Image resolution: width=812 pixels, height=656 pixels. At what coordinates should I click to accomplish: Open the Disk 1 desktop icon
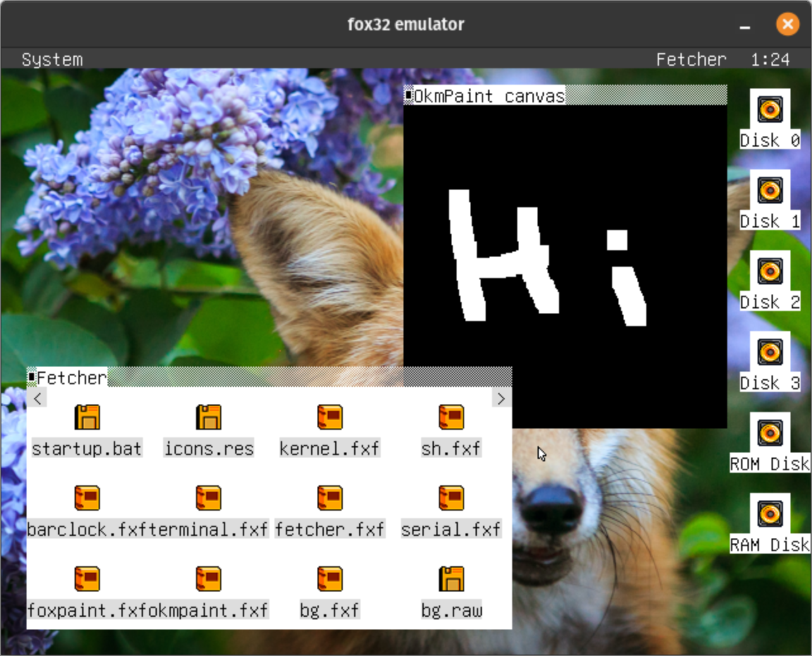click(770, 190)
